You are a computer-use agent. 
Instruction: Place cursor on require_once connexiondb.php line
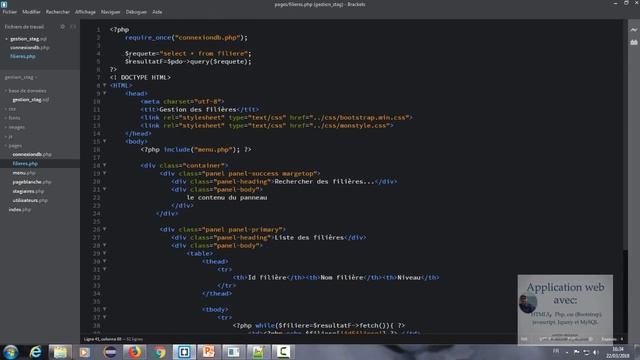(186, 38)
